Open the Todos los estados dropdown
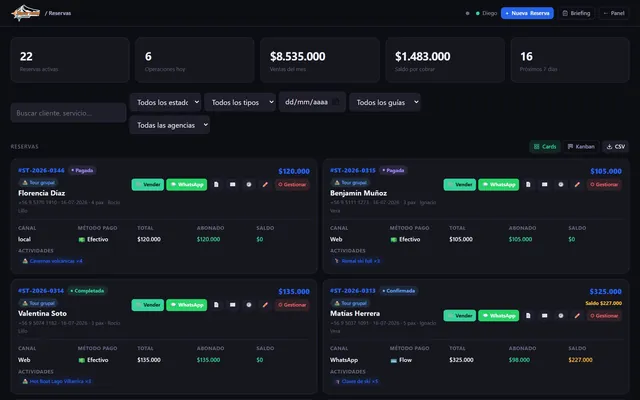640x400 pixels. click(x=165, y=102)
